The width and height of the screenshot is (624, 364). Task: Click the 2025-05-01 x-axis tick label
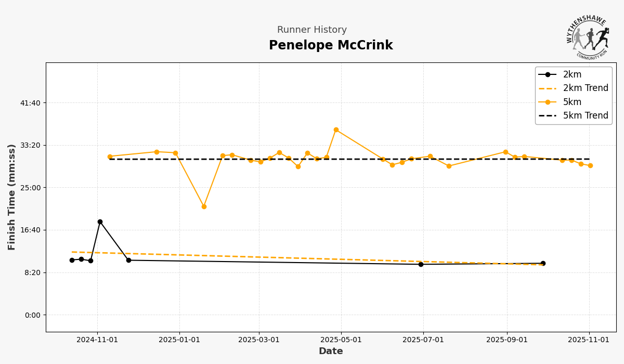(341, 340)
